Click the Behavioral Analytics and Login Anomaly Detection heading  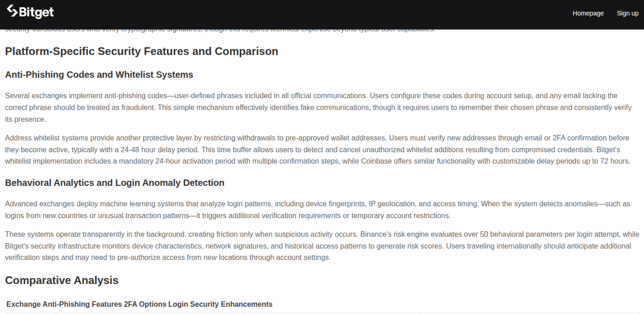(x=115, y=183)
